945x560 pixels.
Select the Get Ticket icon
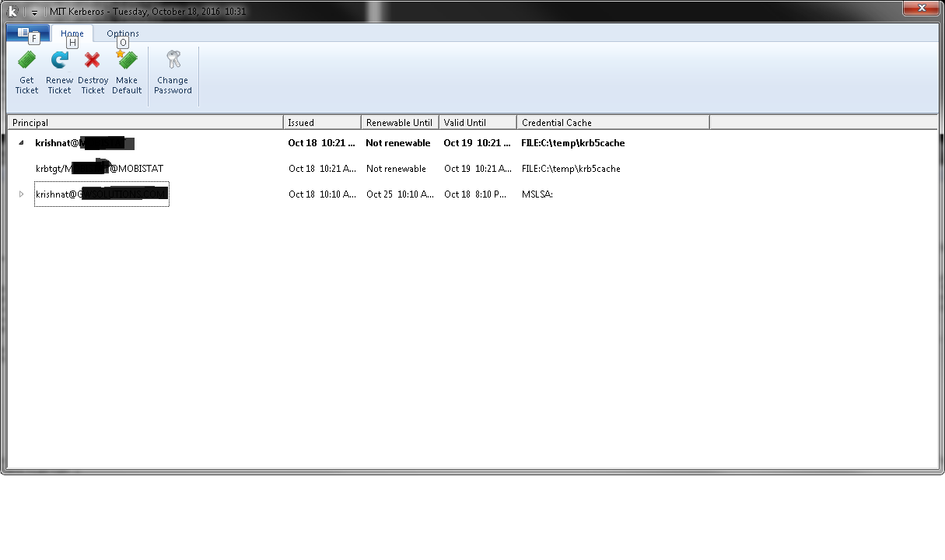(26, 70)
